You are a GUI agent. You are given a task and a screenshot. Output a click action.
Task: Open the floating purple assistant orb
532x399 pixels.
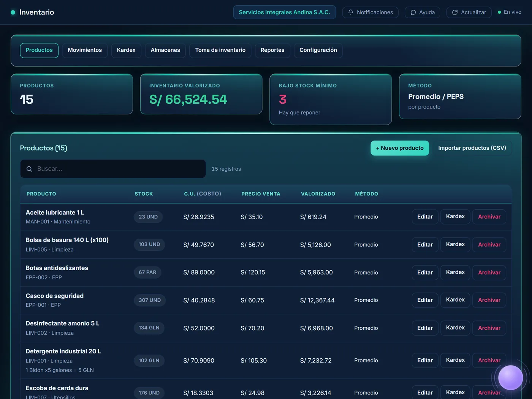coord(510,378)
